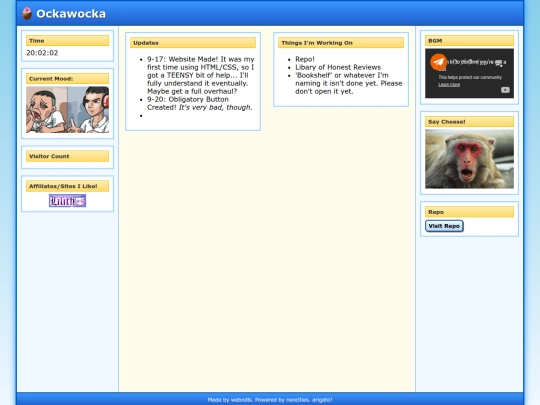The image size is (540, 405).
Task: Click the cupcake logo beside Ockawocka
Action: (27, 13)
